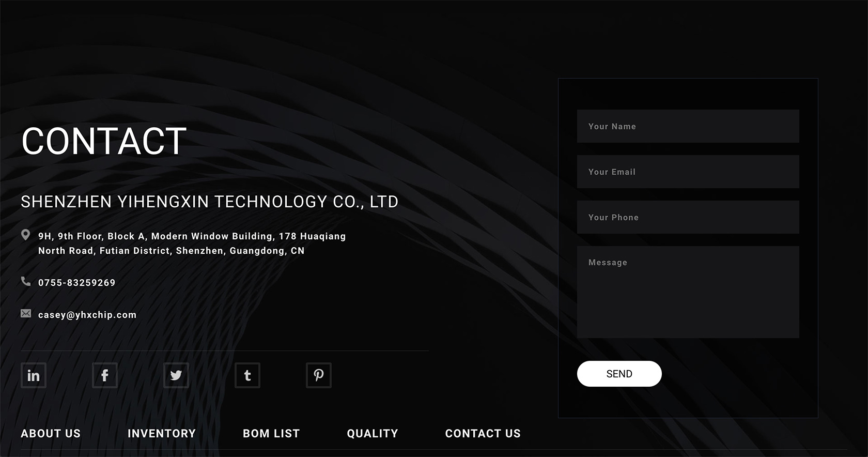Click the large CONTACT heading
The width and height of the screenshot is (868, 457).
pyautogui.click(x=104, y=141)
